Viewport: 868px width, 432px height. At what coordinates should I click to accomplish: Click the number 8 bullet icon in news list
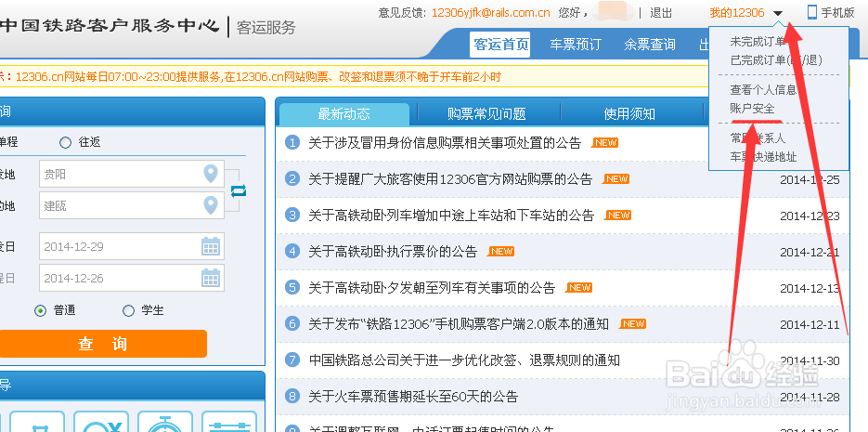click(x=292, y=397)
